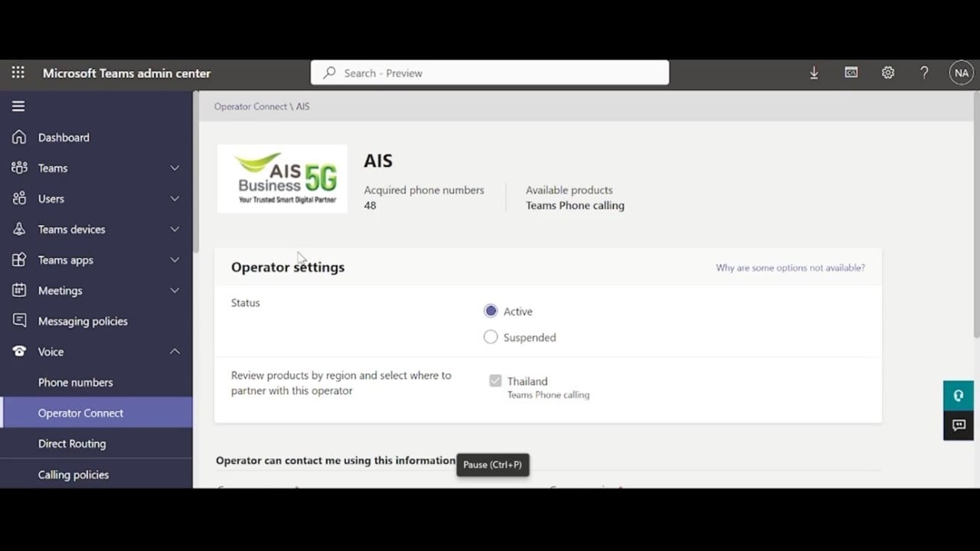Click the teal help support widget icon

tap(958, 396)
